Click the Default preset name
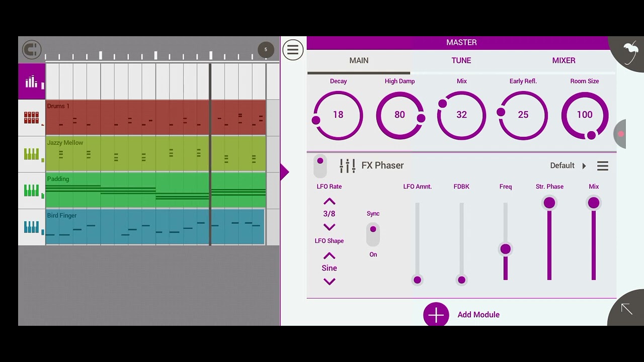Image resolution: width=644 pixels, height=362 pixels. tap(562, 165)
